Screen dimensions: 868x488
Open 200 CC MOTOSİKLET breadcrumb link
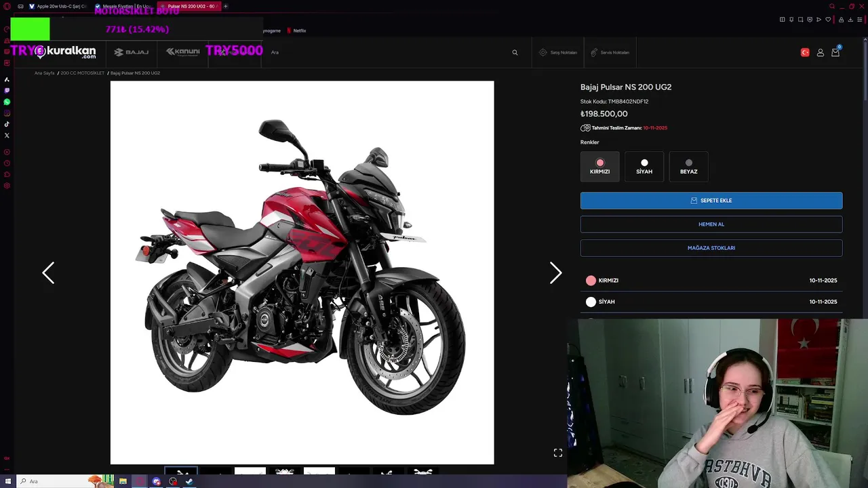[x=83, y=73]
